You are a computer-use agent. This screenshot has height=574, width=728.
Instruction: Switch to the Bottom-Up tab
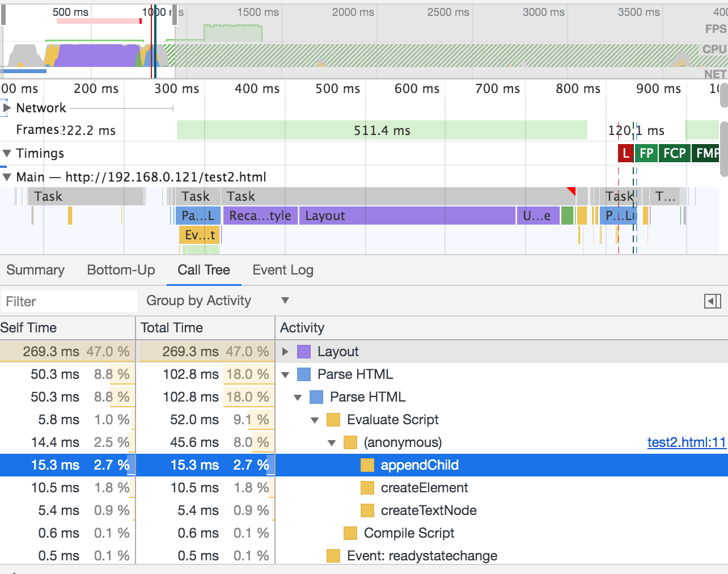(x=121, y=270)
